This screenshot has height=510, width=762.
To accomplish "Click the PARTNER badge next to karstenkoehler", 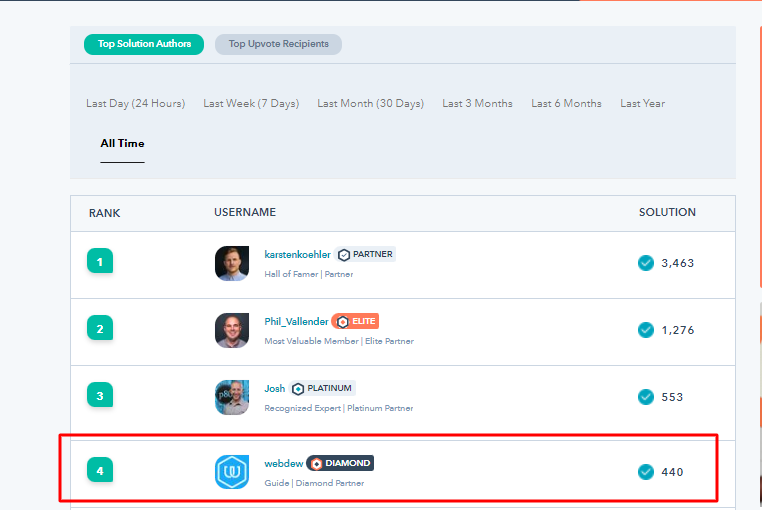I will (365, 254).
